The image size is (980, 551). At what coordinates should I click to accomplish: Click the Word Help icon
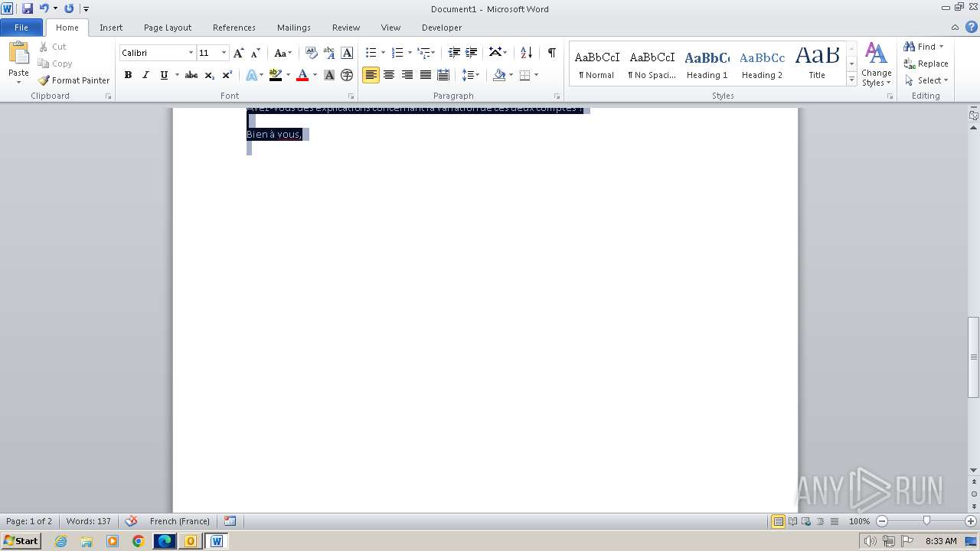coord(972,28)
